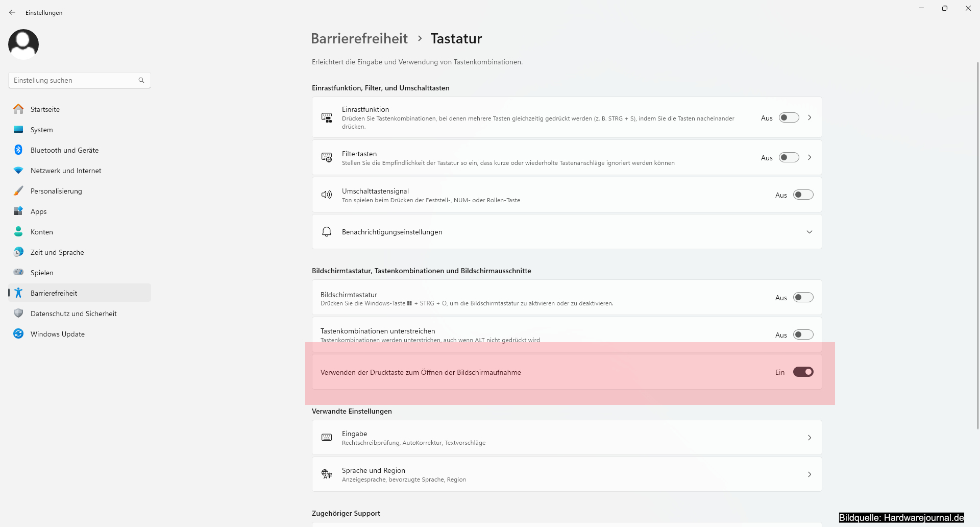Screen dimensions: 980x527
Task: Open the Eingabe related settings entry
Action: (567, 438)
